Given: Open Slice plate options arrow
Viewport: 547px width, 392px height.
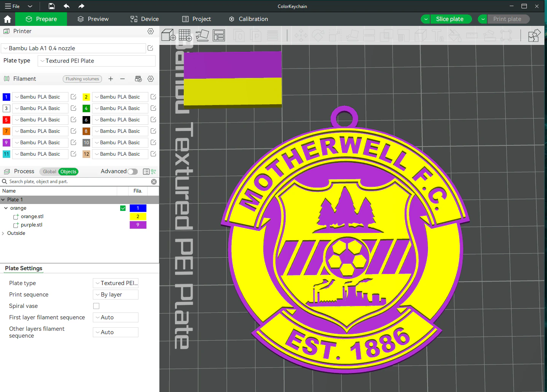Looking at the screenshot, I should click(x=426, y=19).
